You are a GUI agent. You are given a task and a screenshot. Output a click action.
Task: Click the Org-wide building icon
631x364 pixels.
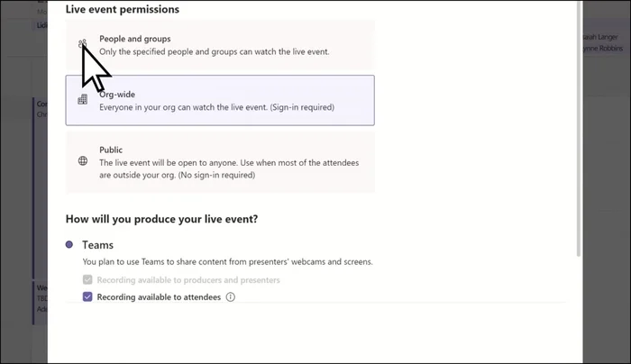pos(83,100)
